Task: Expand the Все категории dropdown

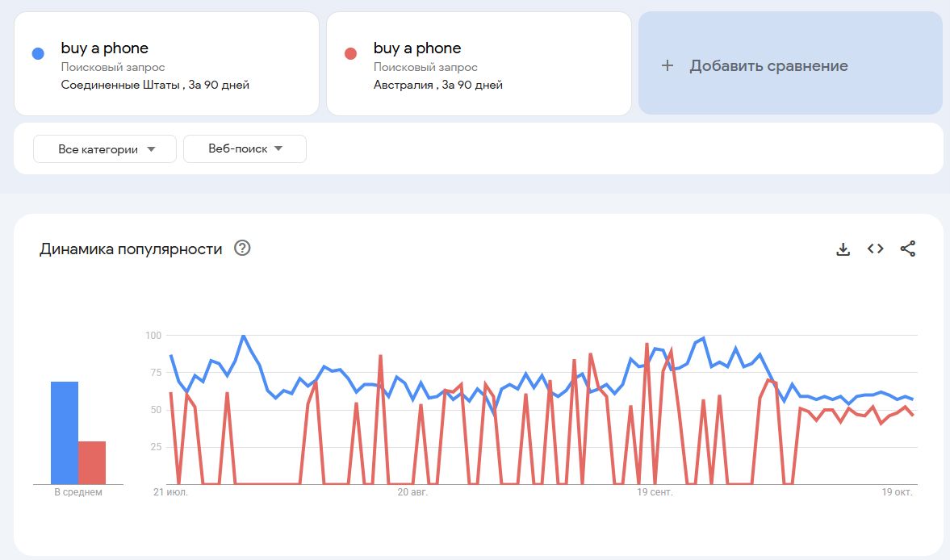Action: [x=105, y=149]
